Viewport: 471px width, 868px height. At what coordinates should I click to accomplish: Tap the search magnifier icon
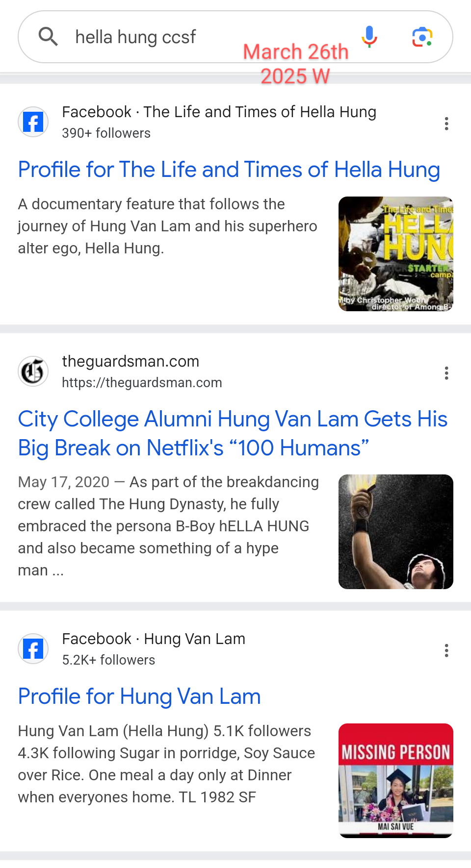(x=48, y=37)
